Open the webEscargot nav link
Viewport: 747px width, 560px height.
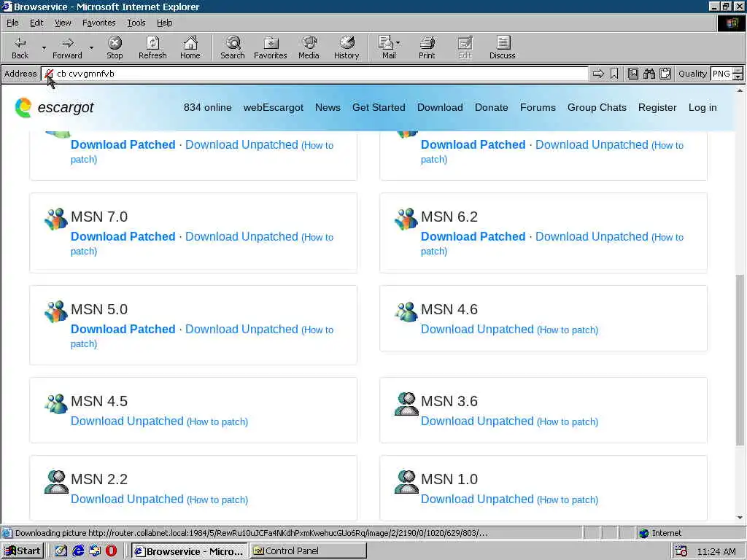(x=273, y=108)
